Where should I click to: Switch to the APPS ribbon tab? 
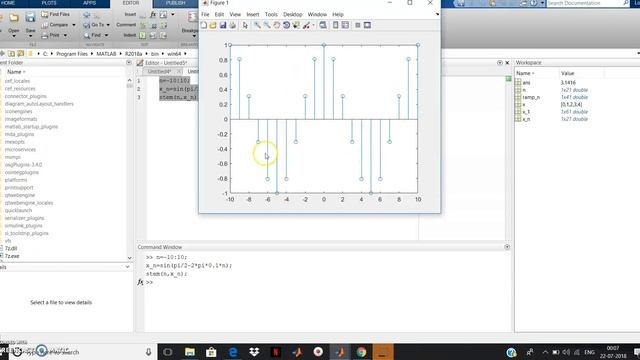coord(89,3)
